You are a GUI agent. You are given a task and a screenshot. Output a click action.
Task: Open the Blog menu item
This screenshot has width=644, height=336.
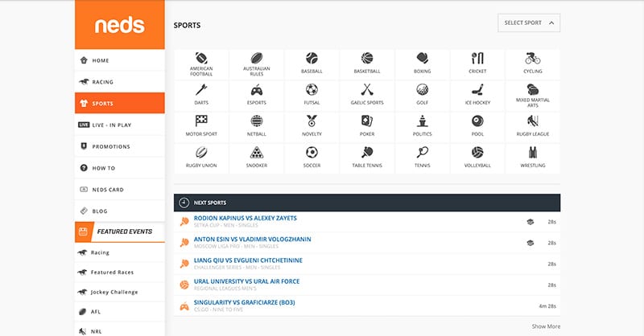coord(119,211)
